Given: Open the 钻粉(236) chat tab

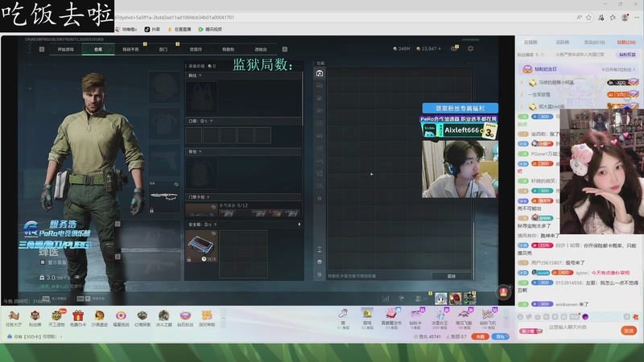Looking at the screenshot, I should (626, 43).
